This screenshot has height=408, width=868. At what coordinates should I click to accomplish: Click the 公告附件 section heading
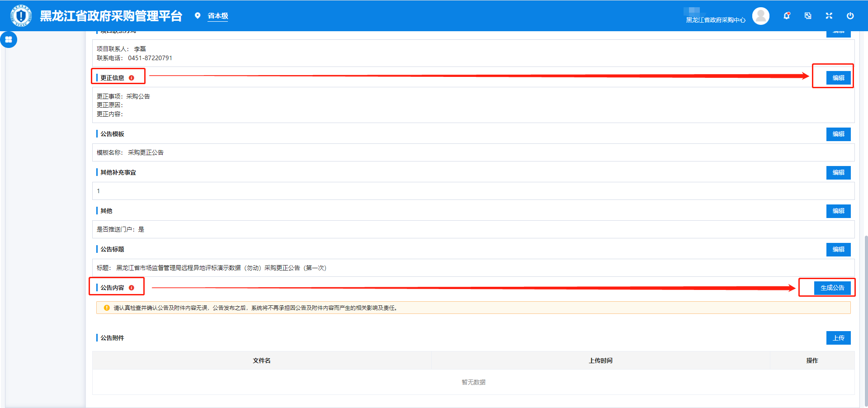[x=112, y=338]
